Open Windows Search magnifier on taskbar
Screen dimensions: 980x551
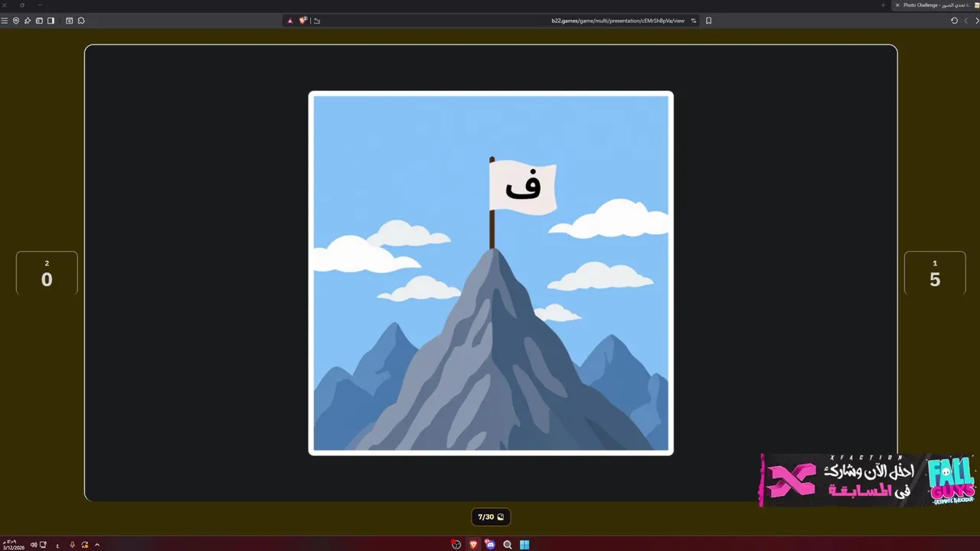coord(508,545)
